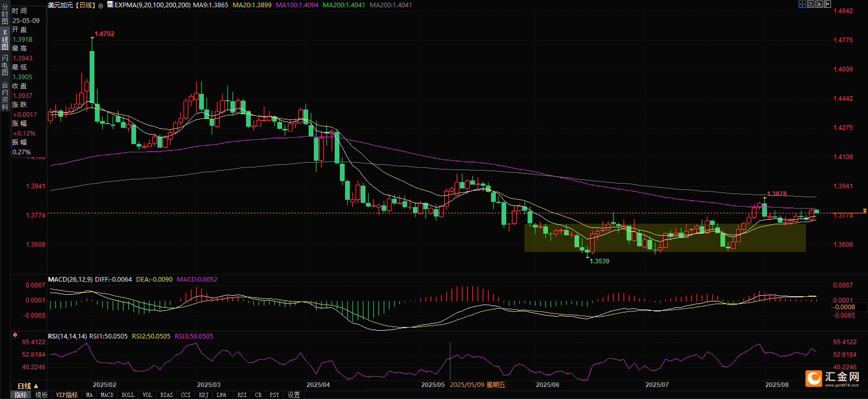
Task: Click MACD(26,12,9) panel label
Action: [x=70, y=280]
